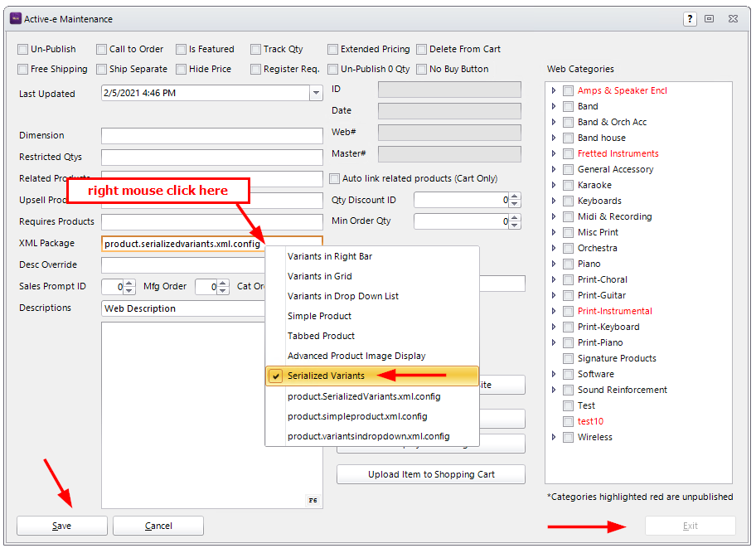The width and height of the screenshot is (756, 553).
Task: Click the XML Package input field
Action: pos(212,244)
